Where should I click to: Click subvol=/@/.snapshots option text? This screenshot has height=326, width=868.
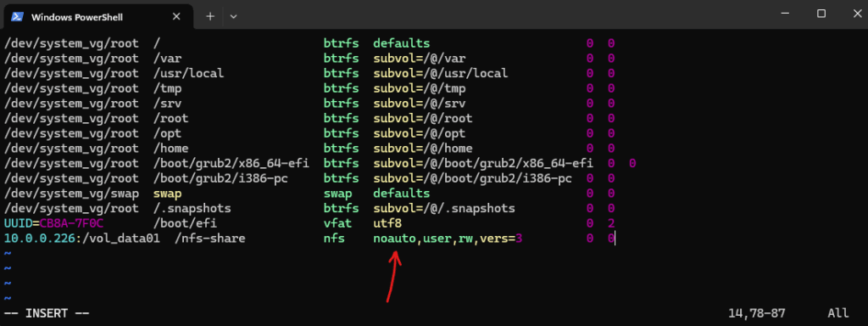tap(444, 209)
